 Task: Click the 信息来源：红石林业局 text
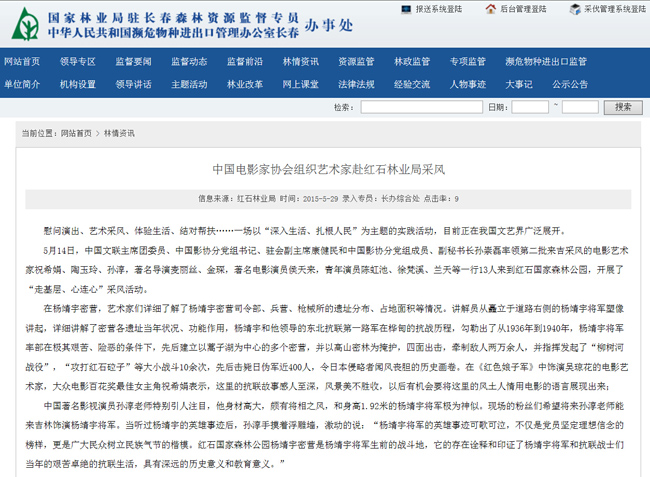click(237, 199)
